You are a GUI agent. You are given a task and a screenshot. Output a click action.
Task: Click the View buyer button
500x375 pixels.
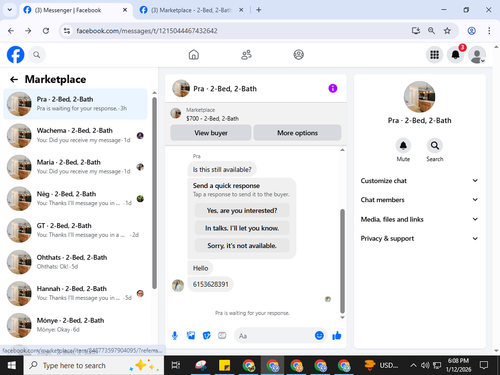(211, 133)
